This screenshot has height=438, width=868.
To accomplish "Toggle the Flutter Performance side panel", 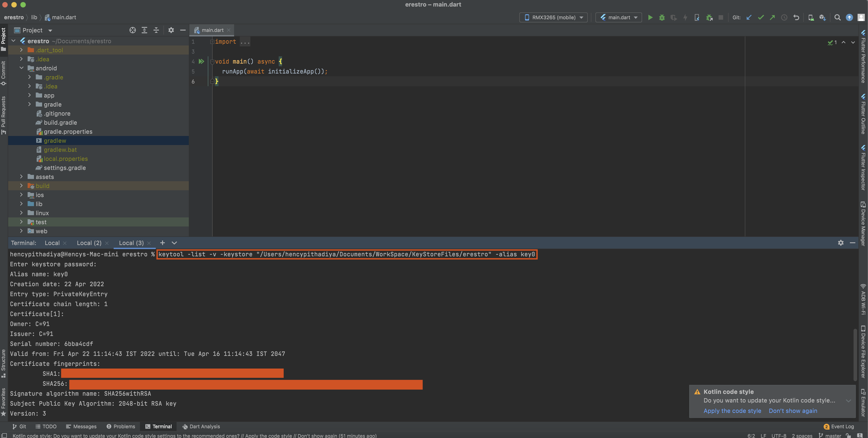I will pos(863,57).
